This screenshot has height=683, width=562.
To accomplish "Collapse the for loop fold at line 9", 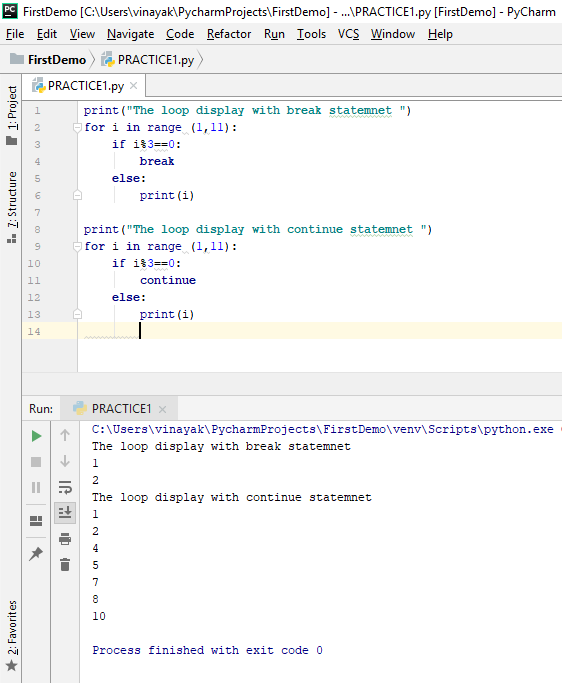I will (x=78, y=247).
